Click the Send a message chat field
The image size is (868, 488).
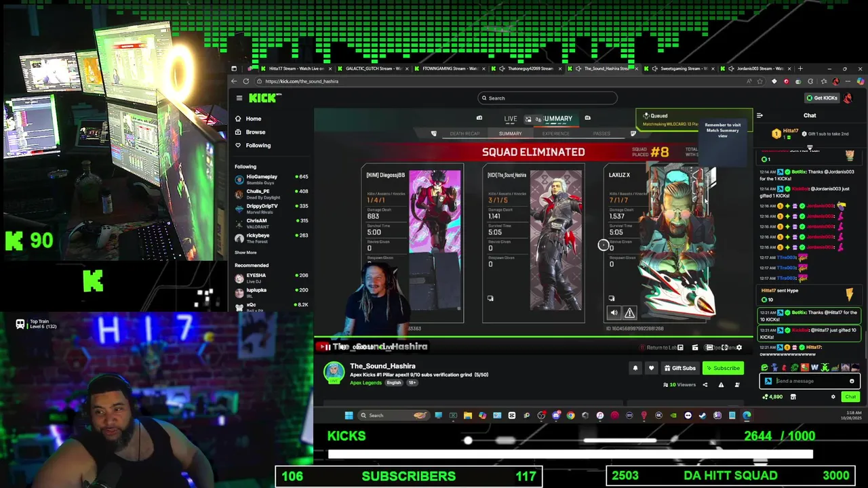click(x=811, y=381)
